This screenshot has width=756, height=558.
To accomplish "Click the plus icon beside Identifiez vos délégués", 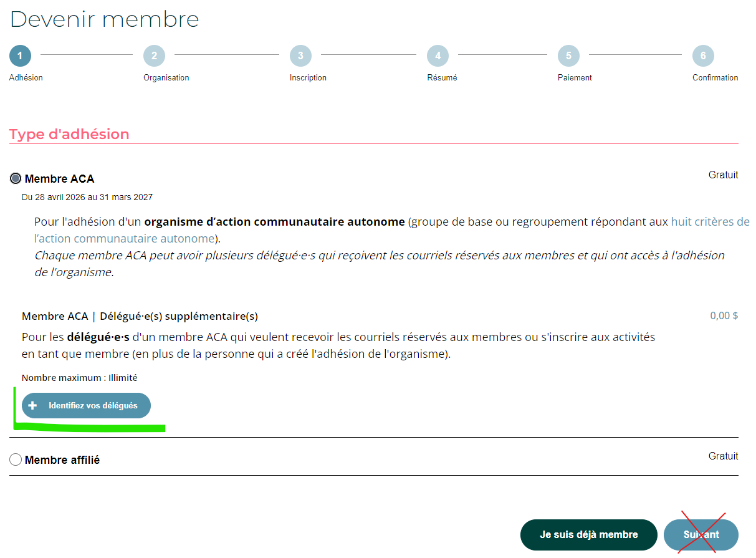I will click(33, 406).
